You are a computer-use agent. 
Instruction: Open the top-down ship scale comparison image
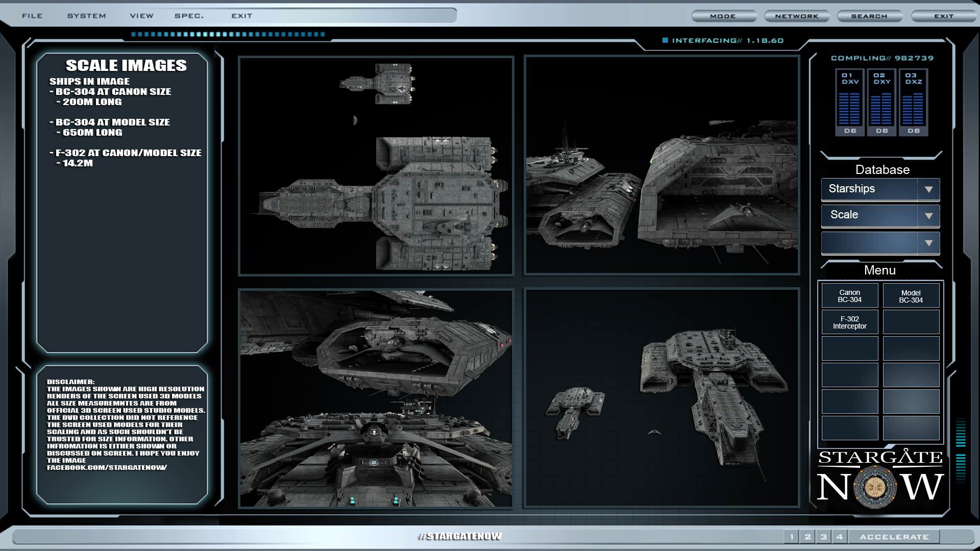click(376, 166)
